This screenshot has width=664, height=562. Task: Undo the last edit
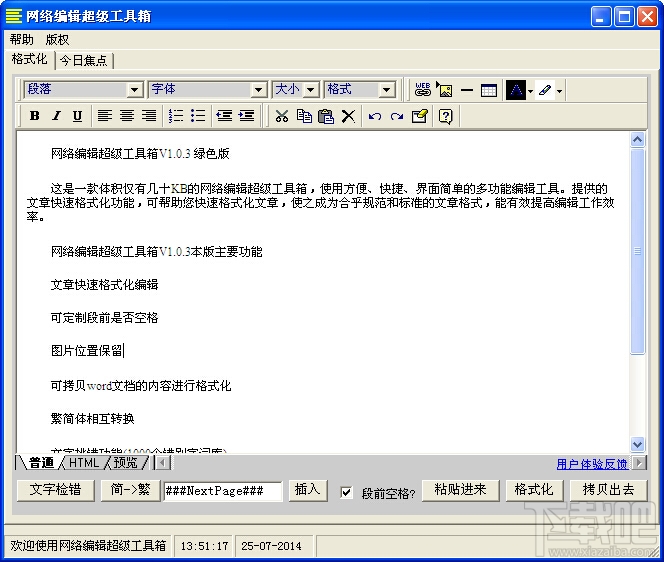point(375,116)
